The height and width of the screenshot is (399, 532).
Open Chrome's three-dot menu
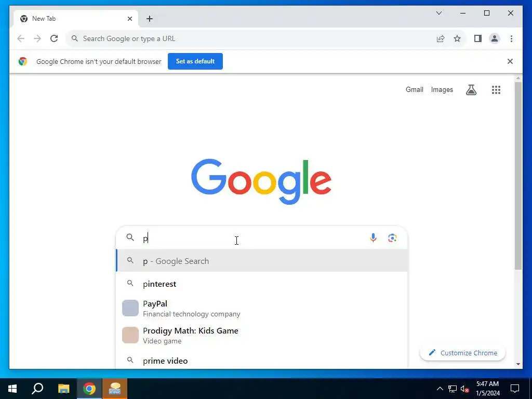pos(511,38)
